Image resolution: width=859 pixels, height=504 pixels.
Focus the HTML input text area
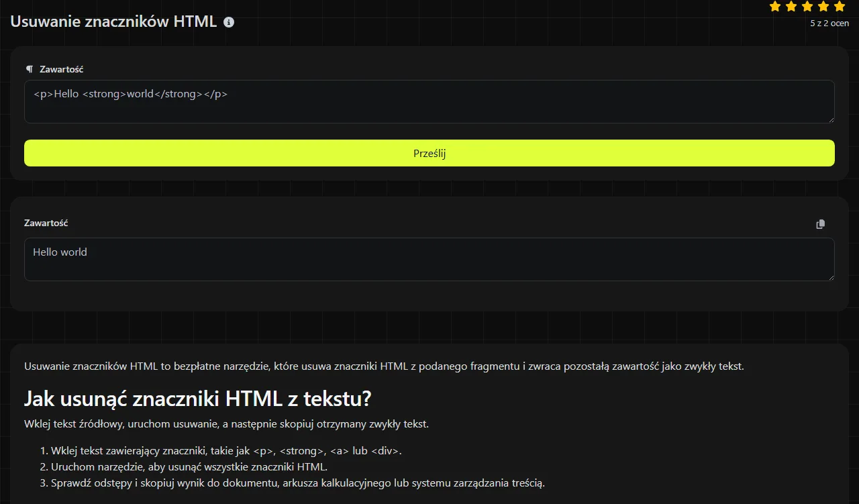point(429,102)
